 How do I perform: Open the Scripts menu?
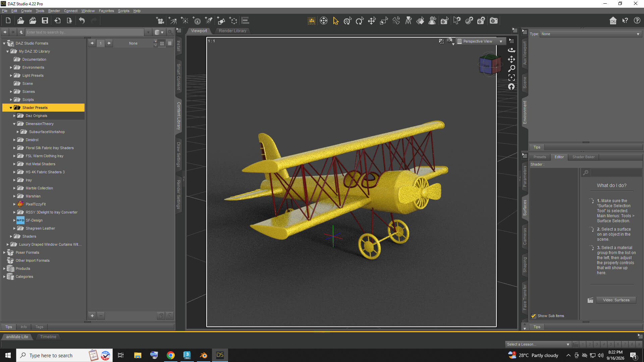123,11
